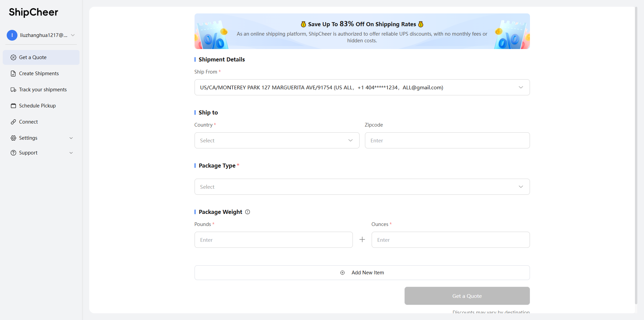Open the Country select dropdown

276,140
